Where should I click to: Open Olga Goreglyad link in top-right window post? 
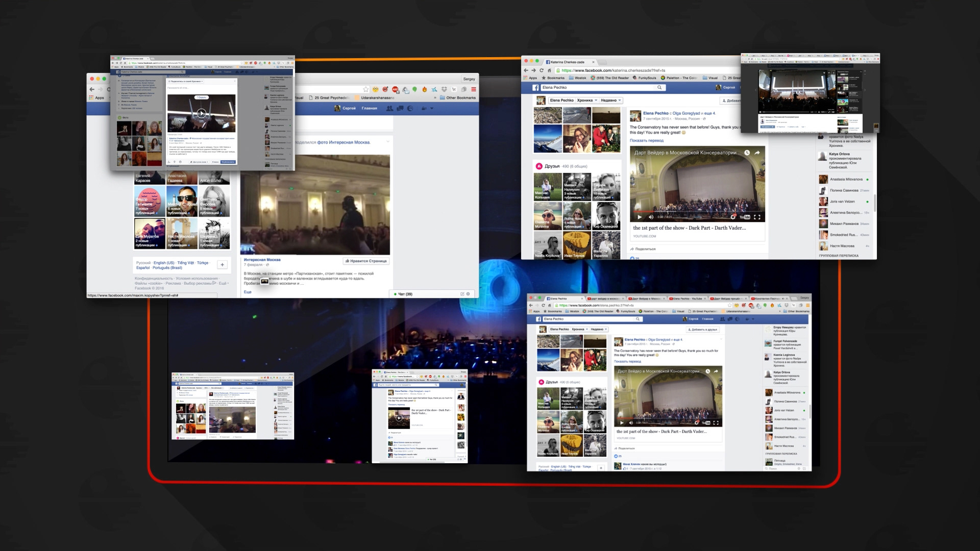(x=686, y=113)
